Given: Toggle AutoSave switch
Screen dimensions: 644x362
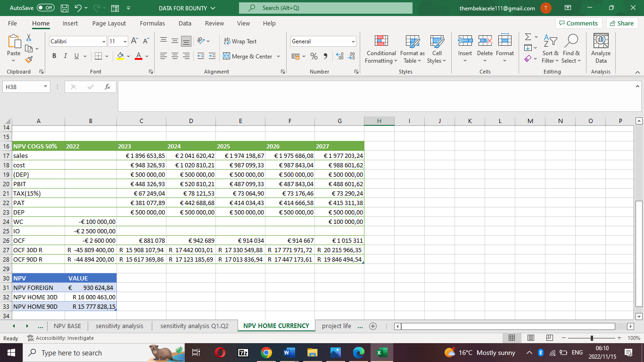Looking at the screenshot, I should click(46, 8).
